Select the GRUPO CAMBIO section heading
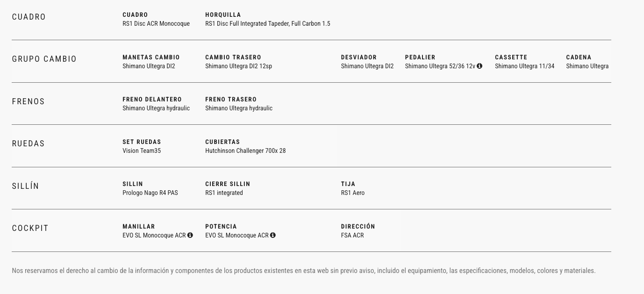This screenshot has height=294, width=644. coord(44,59)
